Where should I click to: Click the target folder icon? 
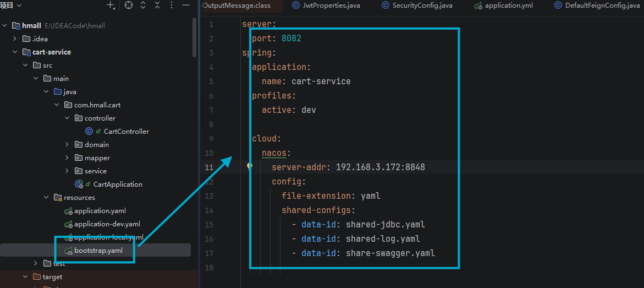[36, 277]
